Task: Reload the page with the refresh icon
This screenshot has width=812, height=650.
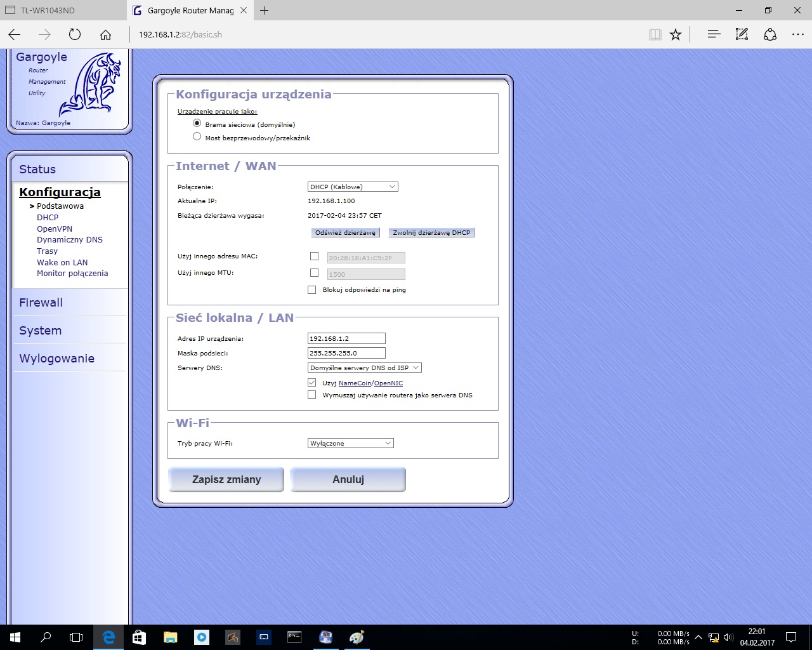Action: 75,34
